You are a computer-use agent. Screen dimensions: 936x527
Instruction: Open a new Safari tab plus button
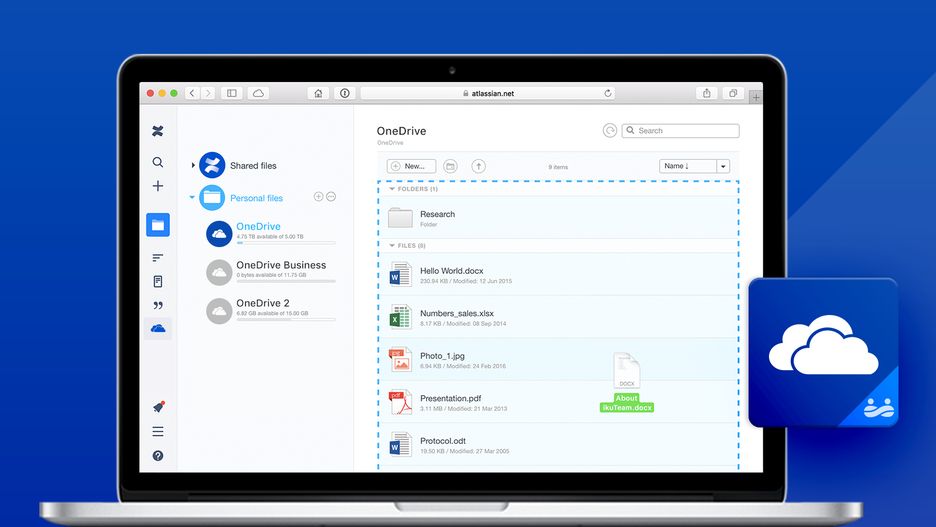pyautogui.click(x=756, y=97)
